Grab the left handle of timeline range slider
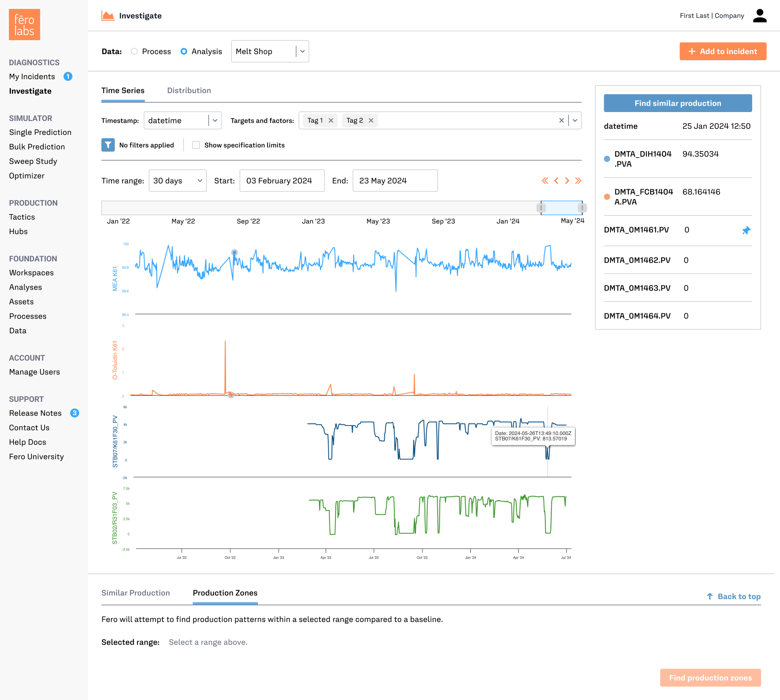This screenshot has width=780, height=700. 541,208
